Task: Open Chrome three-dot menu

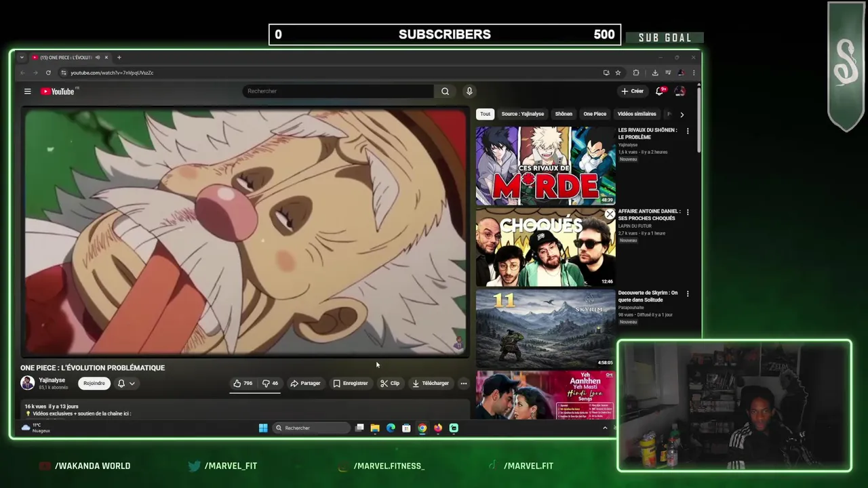Action: coord(693,73)
